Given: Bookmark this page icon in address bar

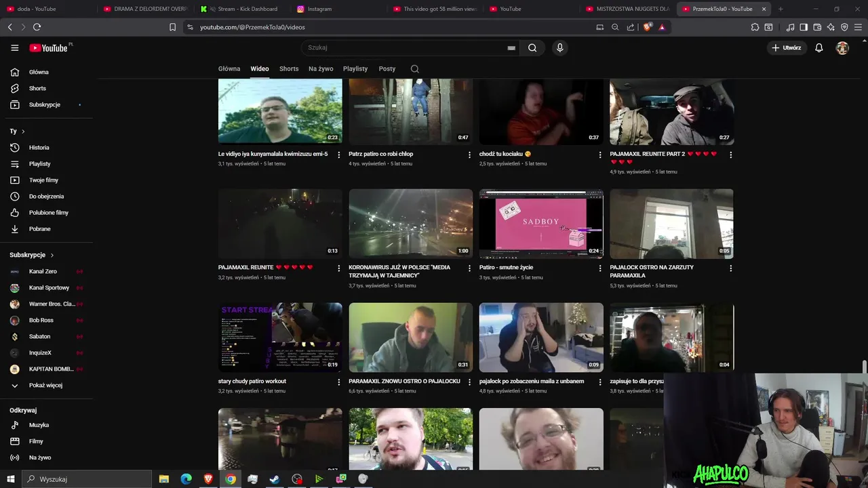Looking at the screenshot, I should pos(172,27).
